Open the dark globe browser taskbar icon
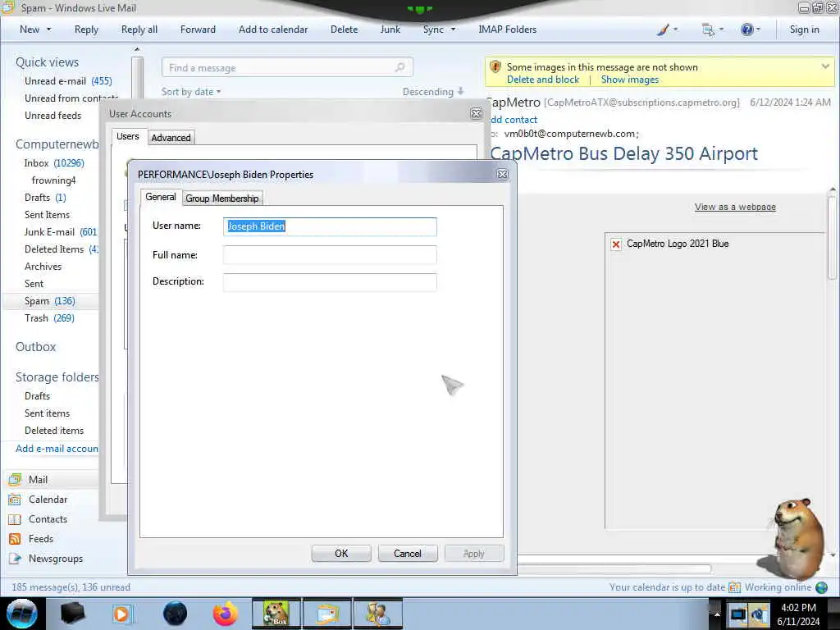 [175, 614]
